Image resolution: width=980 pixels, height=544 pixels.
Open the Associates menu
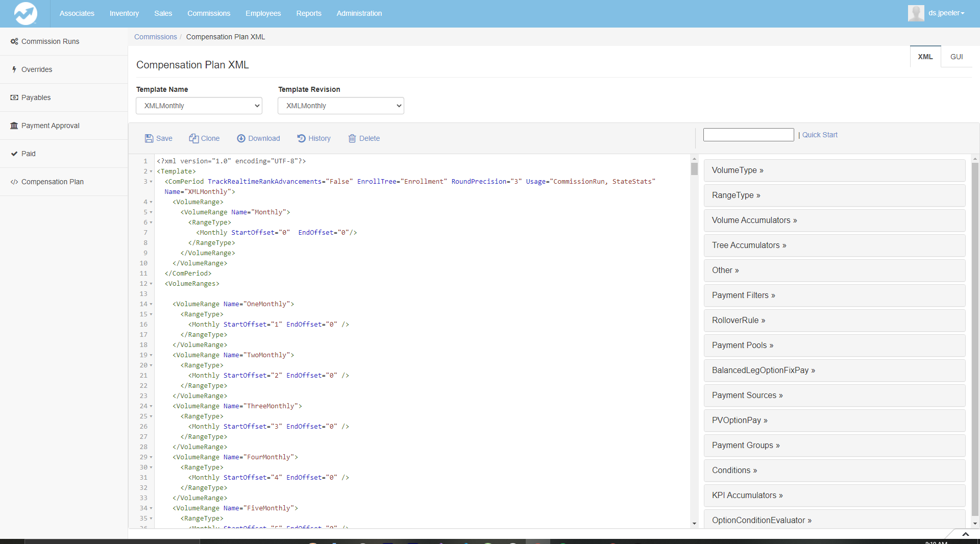(77, 13)
